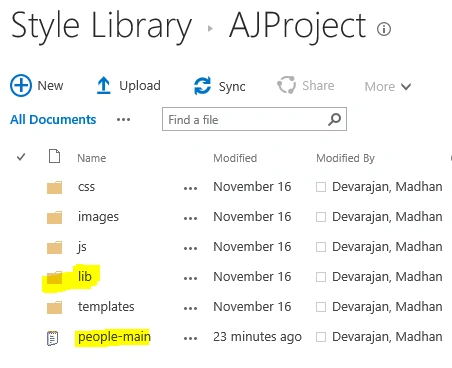This screenshot has width=452, height=368.
Task: Toggle presence checkbox in images row
Action: [x=321, y=217]
